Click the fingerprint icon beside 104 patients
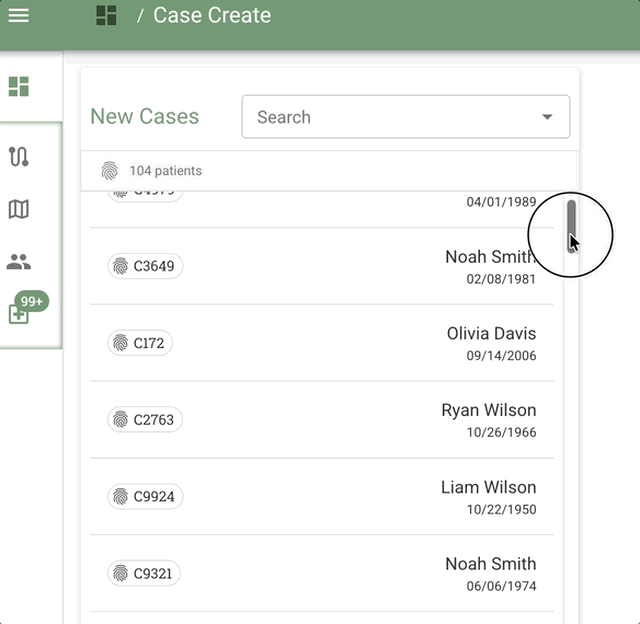The image size is (640, 624). point(109,171)
